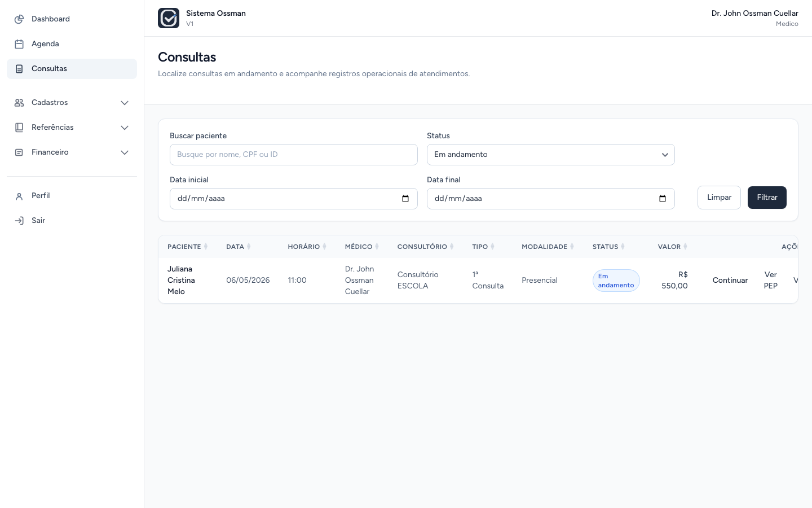The width and height of the screenshot is (812, 508).
Task: Open the Status dropdown showing Em andamento
Action: click(550, 155)
